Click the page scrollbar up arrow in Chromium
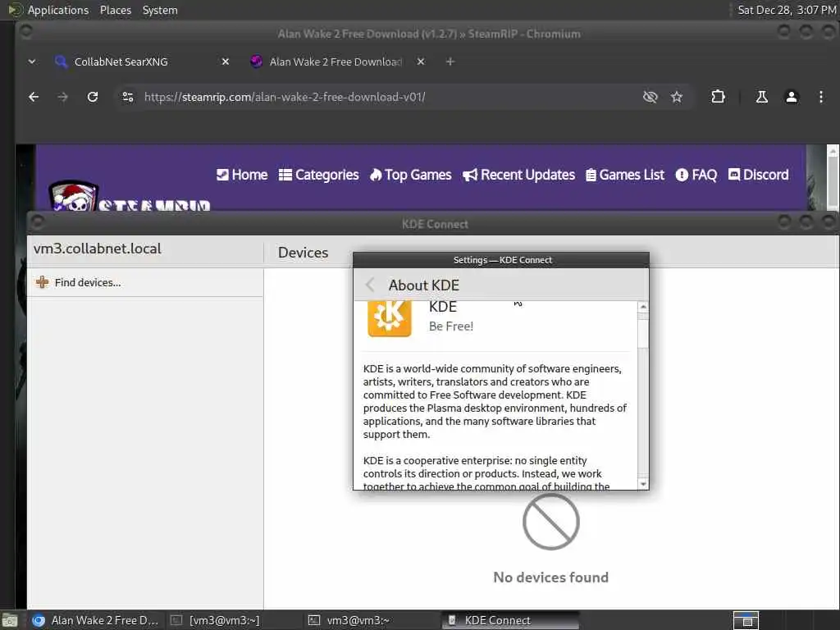The image size is (840, 630). point(833,152)
